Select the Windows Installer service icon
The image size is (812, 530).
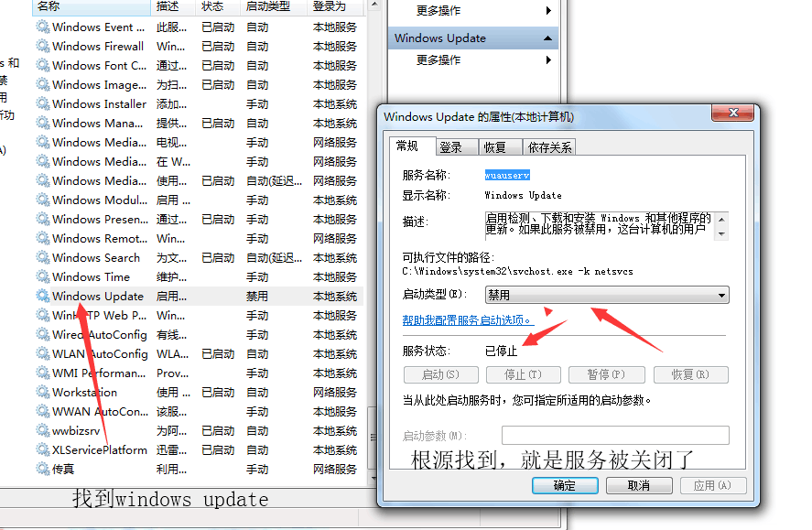(x=42, y=103)
